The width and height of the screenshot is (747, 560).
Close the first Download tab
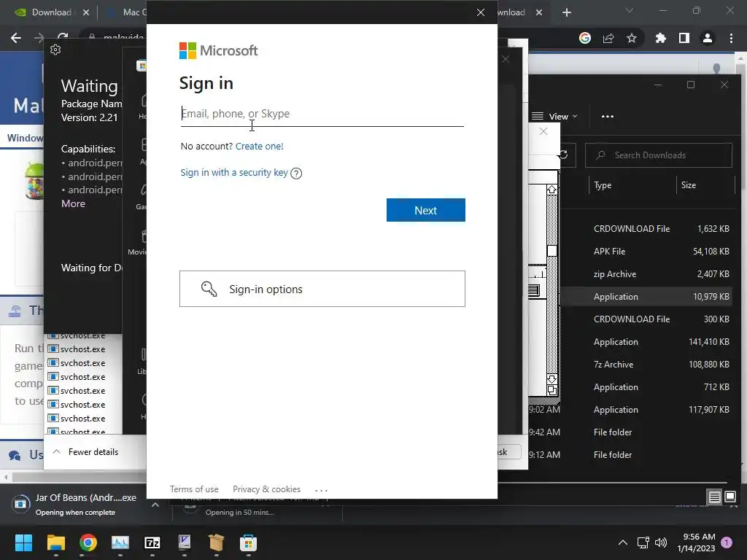86,12
